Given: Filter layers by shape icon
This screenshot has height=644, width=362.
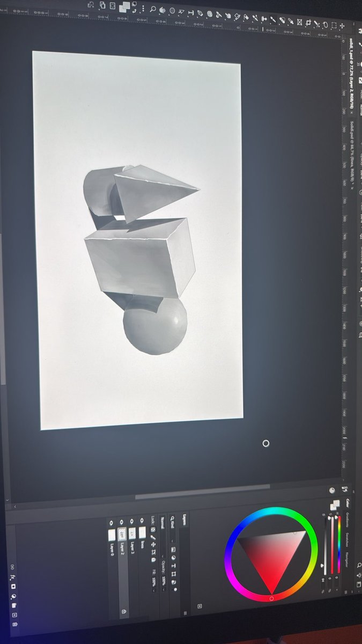Looking at the screenshot, I should [x=174, y=573].
